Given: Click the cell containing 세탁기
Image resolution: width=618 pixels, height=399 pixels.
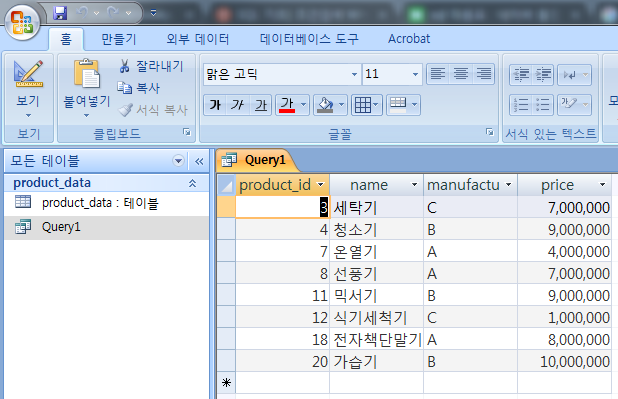Looking at the screenshot, I should (x=376, y=207).
